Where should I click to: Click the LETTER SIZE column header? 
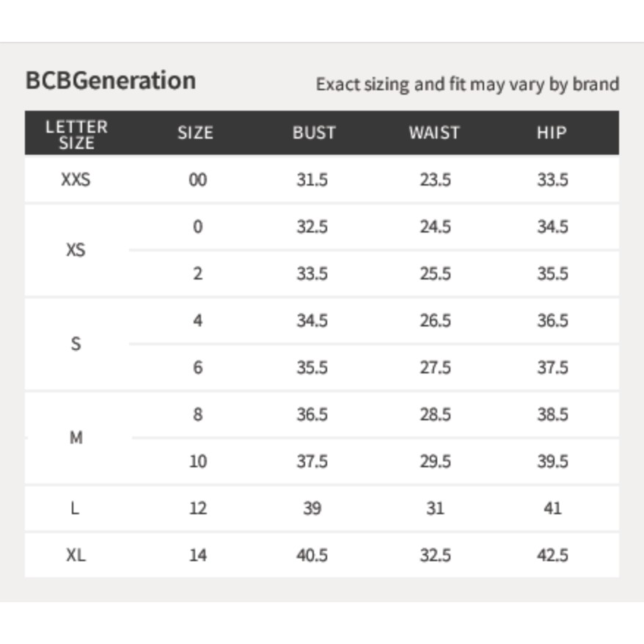coord(76,135)
